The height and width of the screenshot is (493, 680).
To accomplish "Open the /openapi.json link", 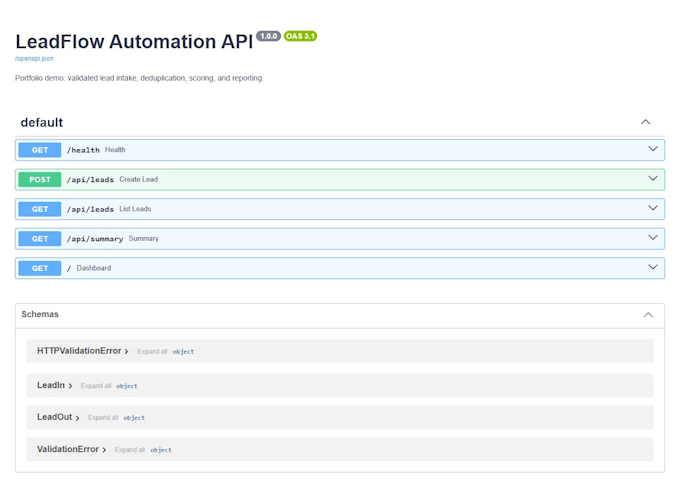I will point(34,59).
